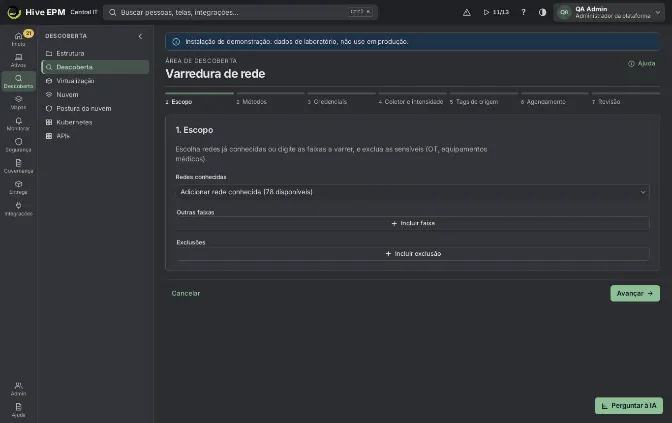The width and height of the screenshot is (672, 423).
Task: Click the Cancelar link
Action: (x=186, y=294)
